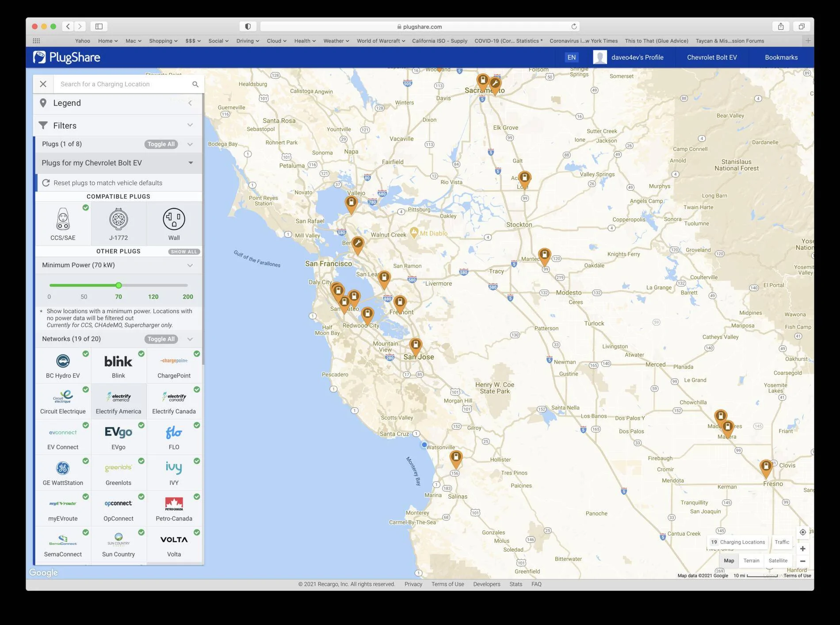Collapse the Networks (19 of 20) section

[190, 339]
